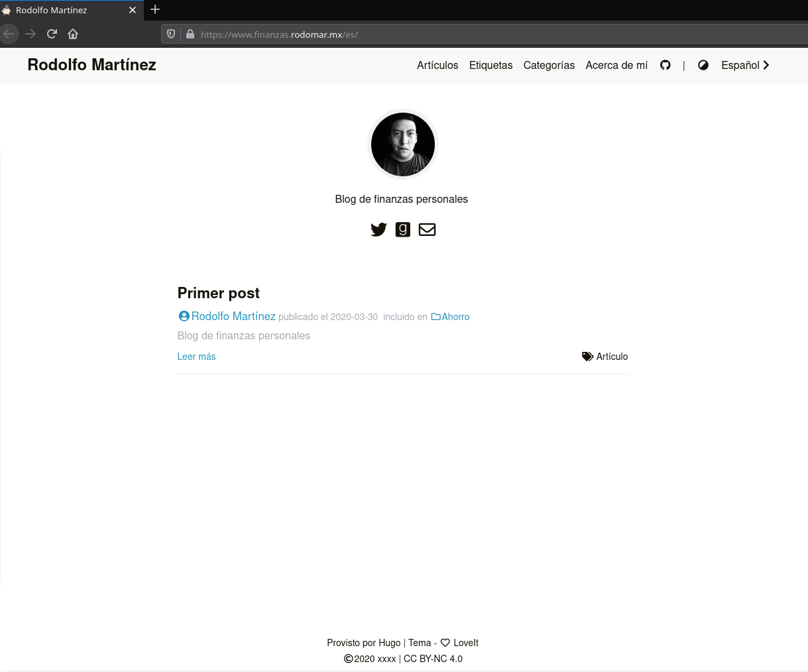Click the Rodolfo Martínez author link
Viewport: 808px width, 672px height.
coord(233,316)
